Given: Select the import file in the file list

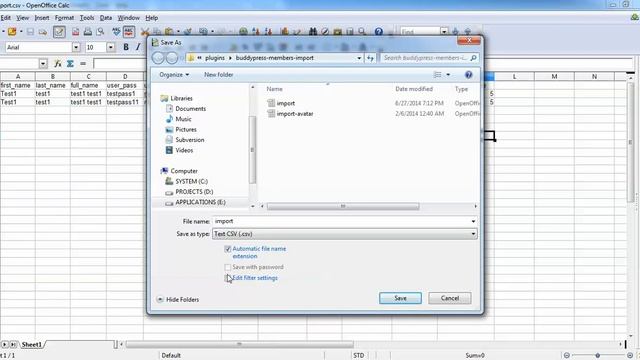Looking at the screenshot, I should (x=281, y=103).
